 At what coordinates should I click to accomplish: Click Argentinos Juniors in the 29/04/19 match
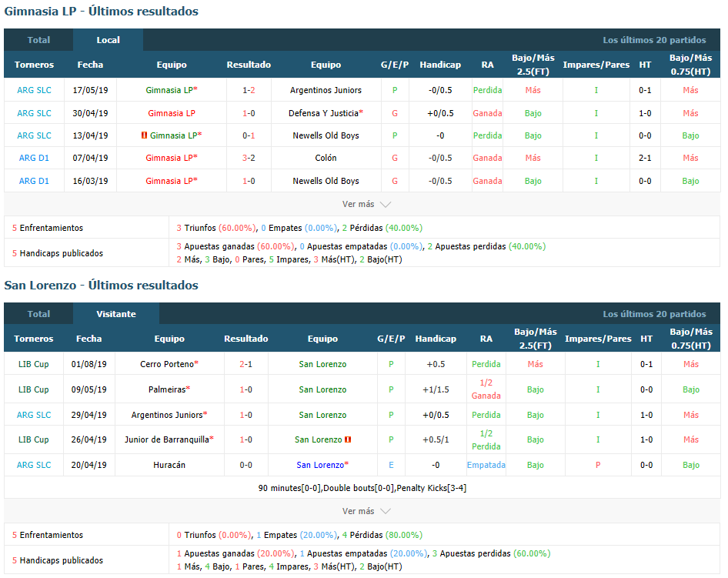point(167,415)
